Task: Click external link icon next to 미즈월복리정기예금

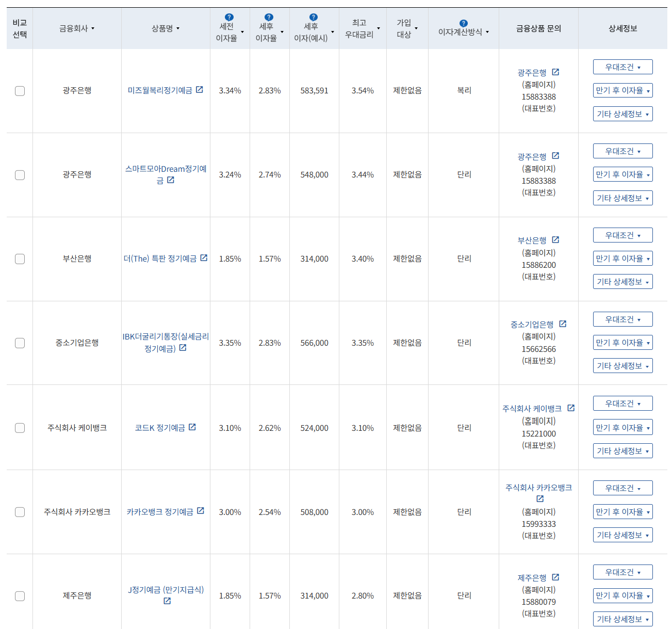Action: 200,90
